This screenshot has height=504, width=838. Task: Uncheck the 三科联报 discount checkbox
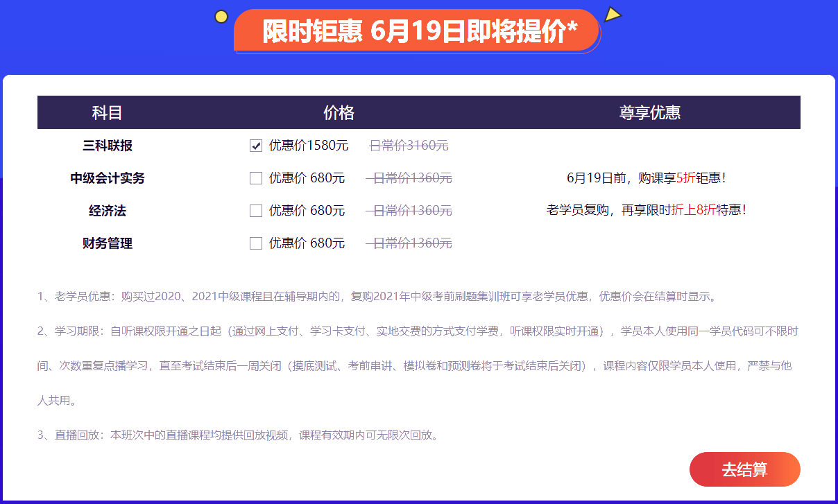tap(255, 145)
